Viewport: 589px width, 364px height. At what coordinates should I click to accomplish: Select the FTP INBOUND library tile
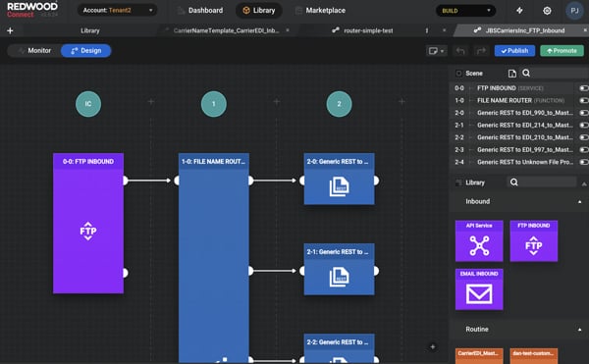(533, 241)
